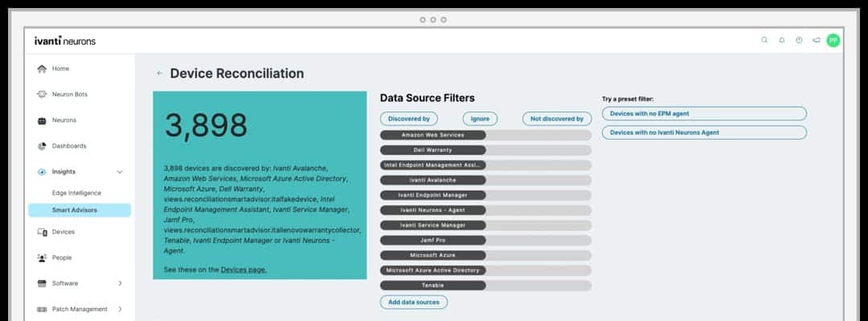Open Edge Intelligence in the sidebar
The width and height of the screenshot is (868, 321).
coord(76,193)
